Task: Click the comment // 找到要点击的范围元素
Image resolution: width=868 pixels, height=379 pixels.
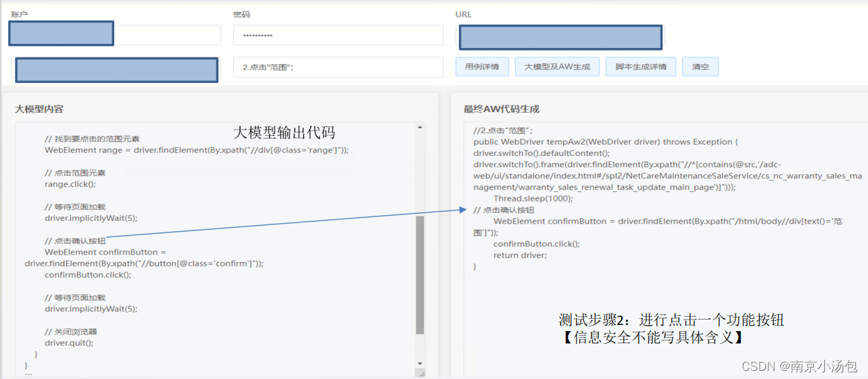Action: [92, 138]
